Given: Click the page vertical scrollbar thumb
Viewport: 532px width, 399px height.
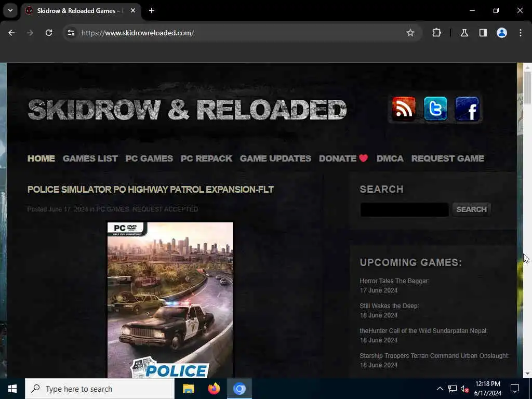Looking at the screenshot, I should point(527,87).
